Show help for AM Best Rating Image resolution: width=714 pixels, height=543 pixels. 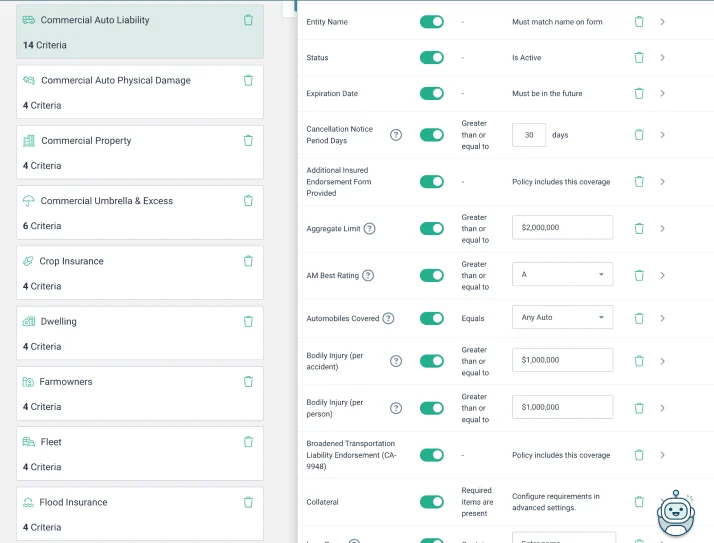[x=368, y=276]
